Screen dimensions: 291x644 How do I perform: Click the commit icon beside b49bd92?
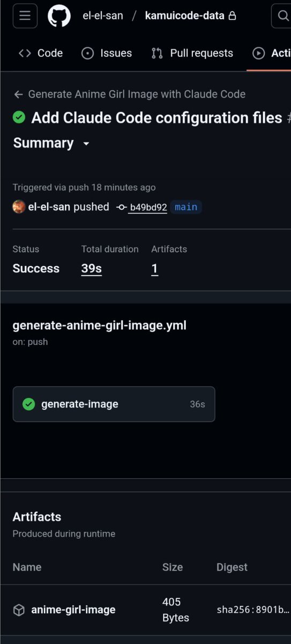[122, 207]
